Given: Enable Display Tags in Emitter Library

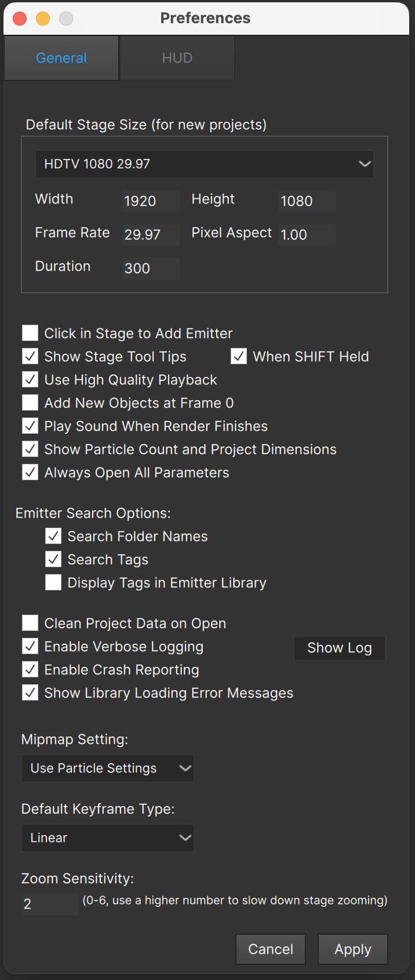Looking at the screenshot, I should tap(53, 582).
